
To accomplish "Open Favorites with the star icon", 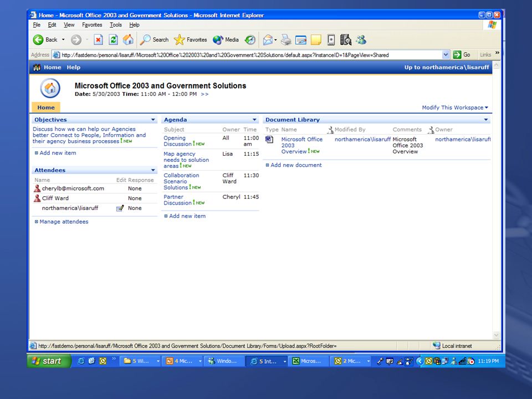I will point(190,40).
